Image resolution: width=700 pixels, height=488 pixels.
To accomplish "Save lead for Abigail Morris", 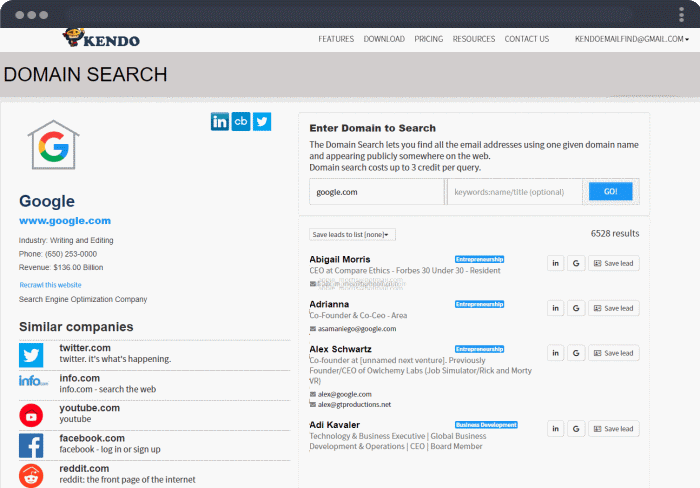I will 613,263.
